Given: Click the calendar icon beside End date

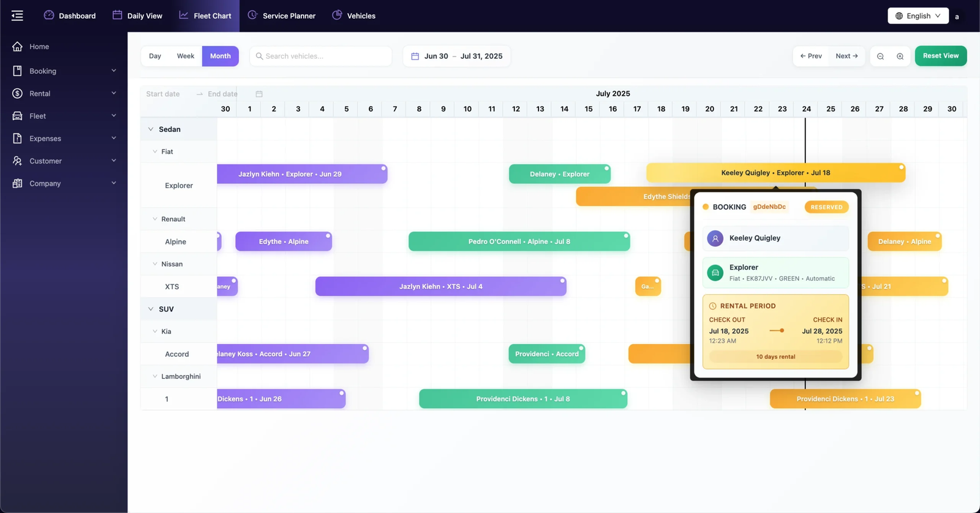Looking at the screenshot, I should (x=259, y=94).
